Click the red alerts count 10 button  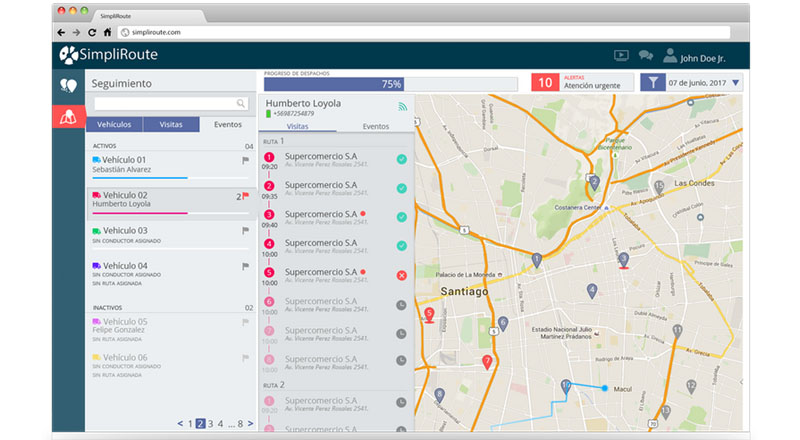click(x=546, y=83)
